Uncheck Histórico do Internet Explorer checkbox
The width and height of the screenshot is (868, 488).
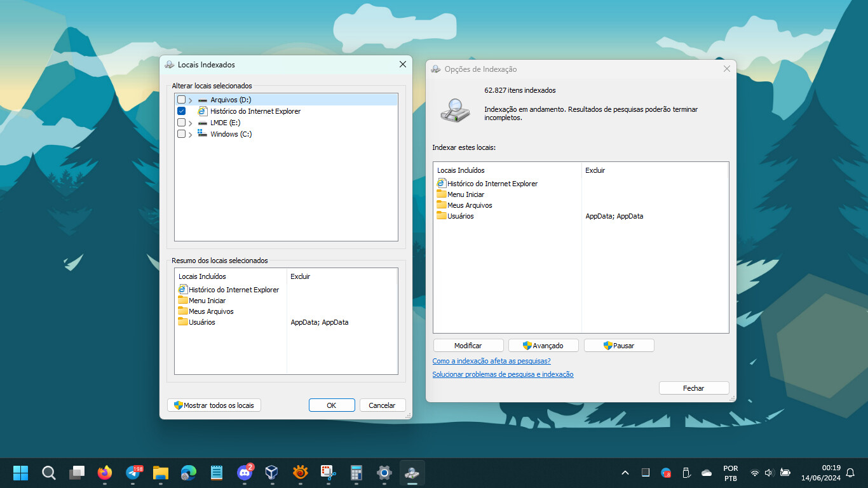click(182, 111)
